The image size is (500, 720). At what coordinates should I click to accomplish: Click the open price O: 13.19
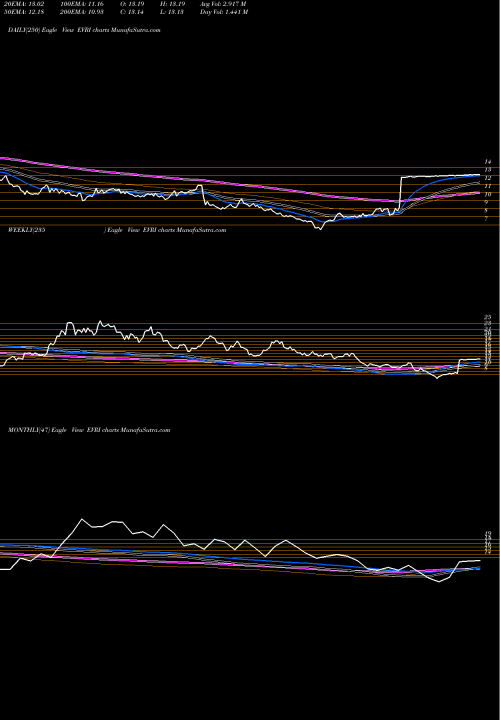click(130, 4)
